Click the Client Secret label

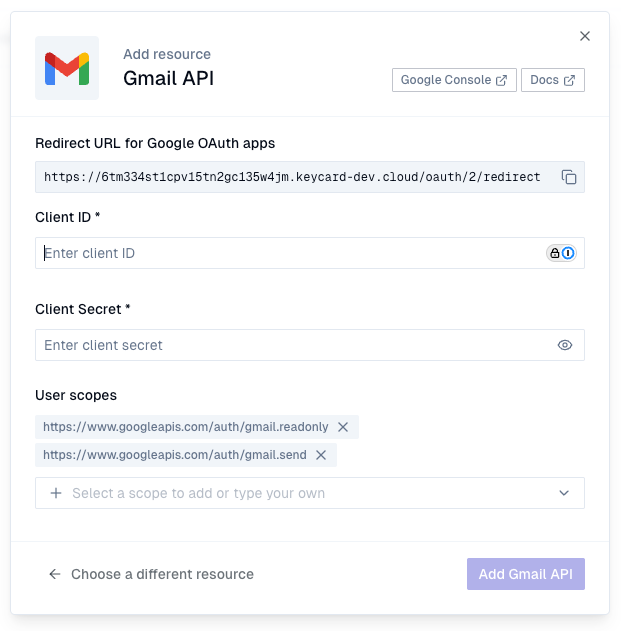(x=83, y=309)
